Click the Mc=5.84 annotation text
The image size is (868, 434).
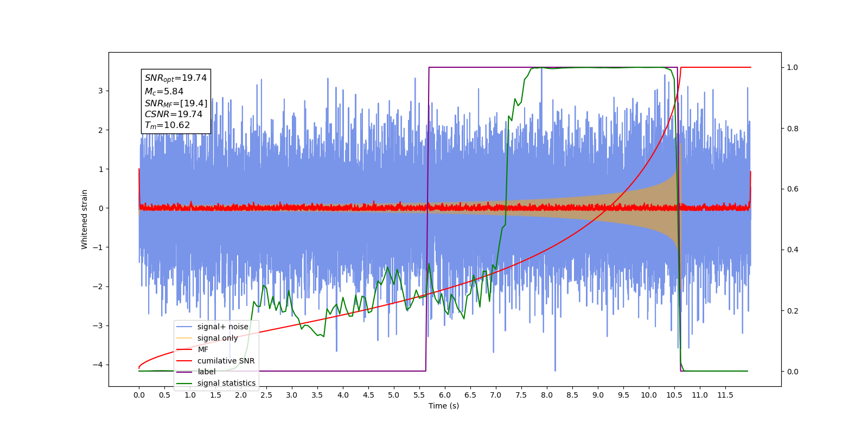point(164,92)
